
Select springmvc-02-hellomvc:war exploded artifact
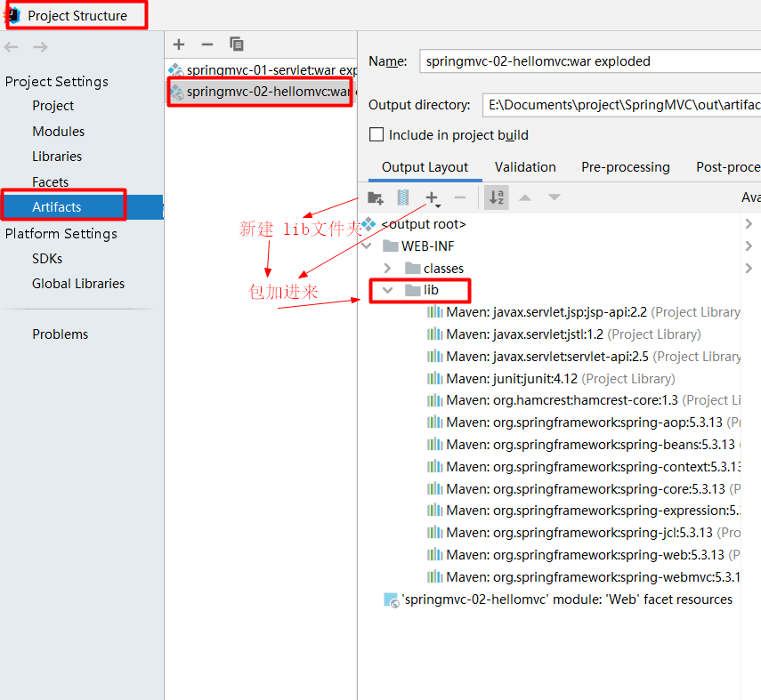click(x=262, y=92)
